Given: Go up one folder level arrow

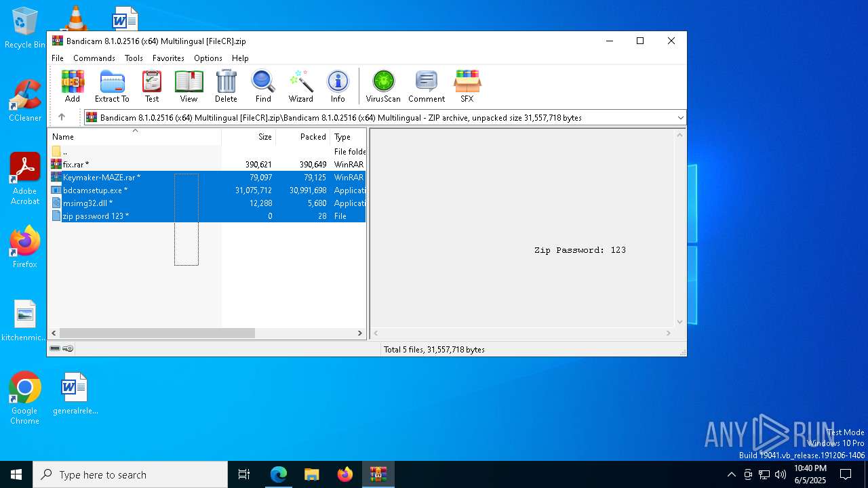Looking at the screenshot, I should (x=62, y=117).
